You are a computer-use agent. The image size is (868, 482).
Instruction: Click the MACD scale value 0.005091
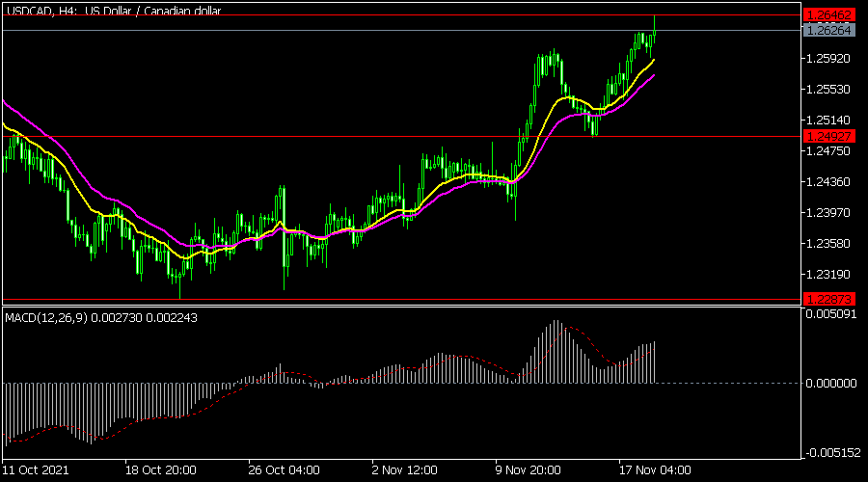[x=831, y=314]
